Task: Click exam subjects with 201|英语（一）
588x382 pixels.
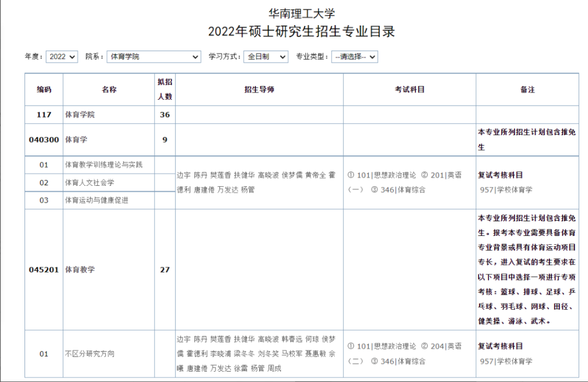Action: [x=409, y=183]
